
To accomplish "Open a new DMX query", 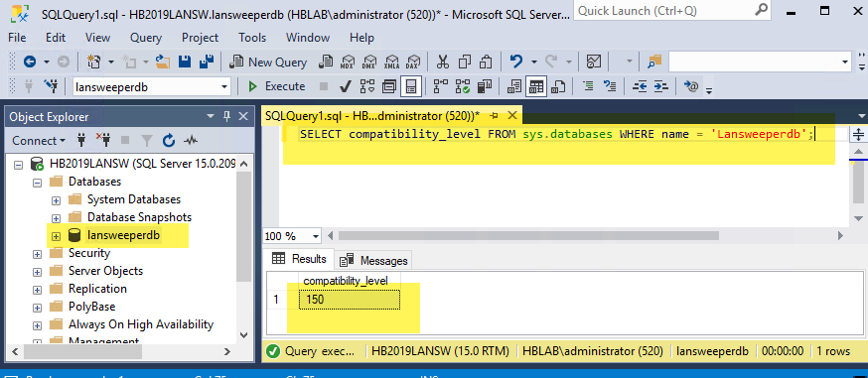I will click(x=369, y=62).
